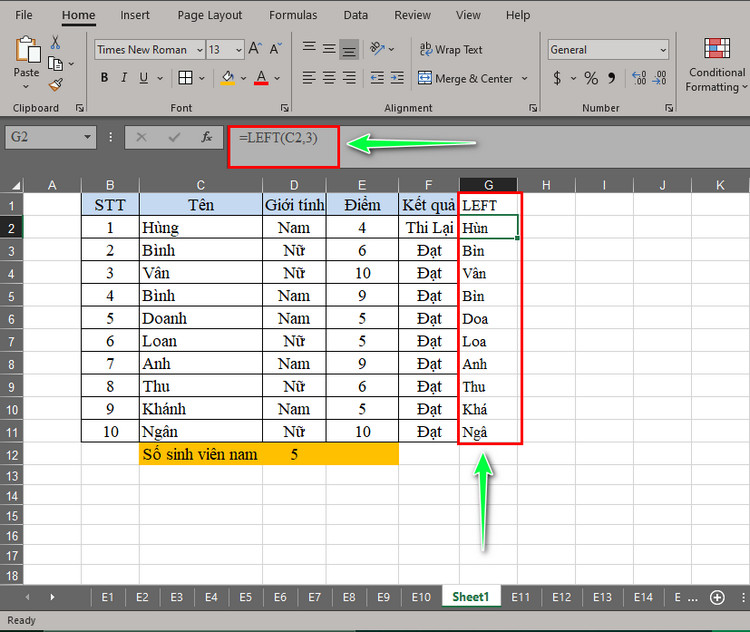Set bottom vertical alignment

[x=349, y=50]
